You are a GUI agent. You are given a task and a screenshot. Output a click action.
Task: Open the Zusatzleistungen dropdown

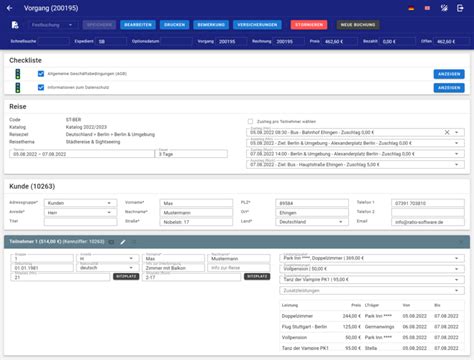(372, 291)
